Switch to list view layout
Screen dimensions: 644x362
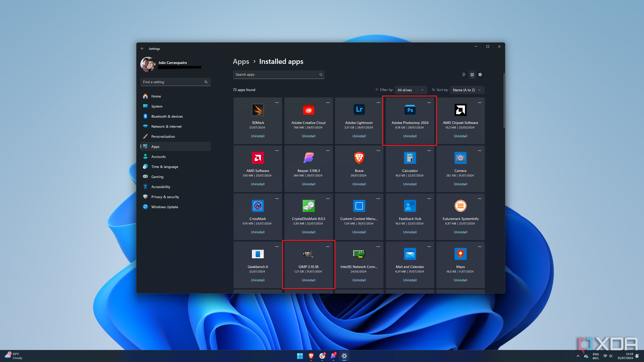pos(464,75)
